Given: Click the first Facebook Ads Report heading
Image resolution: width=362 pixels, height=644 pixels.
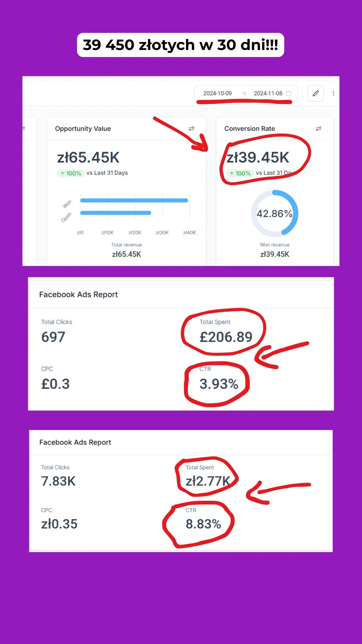Looking at the screenshot, I should [x=78, y=294].
